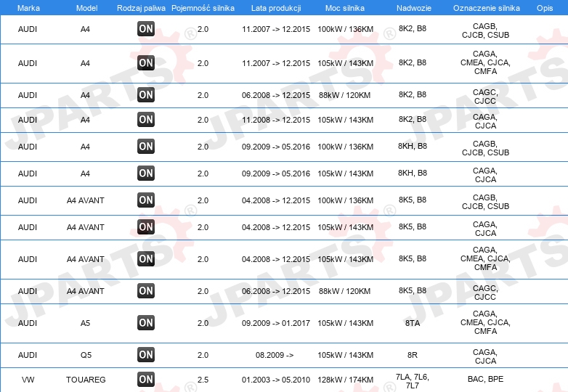This screenshot has height=392, width=568.
Task: Click the Nadwozie column header
Action: click(414, 8)
